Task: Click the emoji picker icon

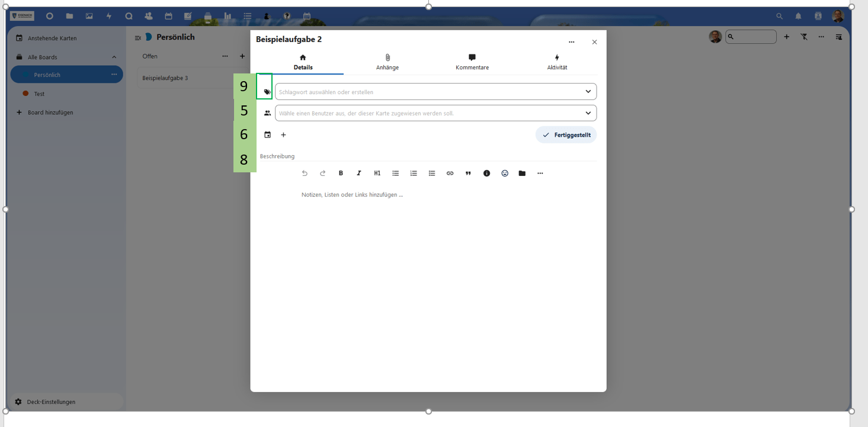Action: click(505, 174)
